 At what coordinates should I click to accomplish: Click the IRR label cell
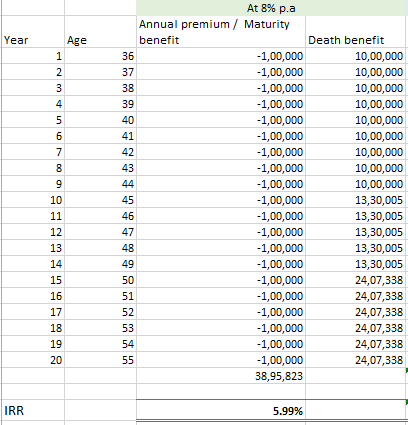(x=33, y=410)
